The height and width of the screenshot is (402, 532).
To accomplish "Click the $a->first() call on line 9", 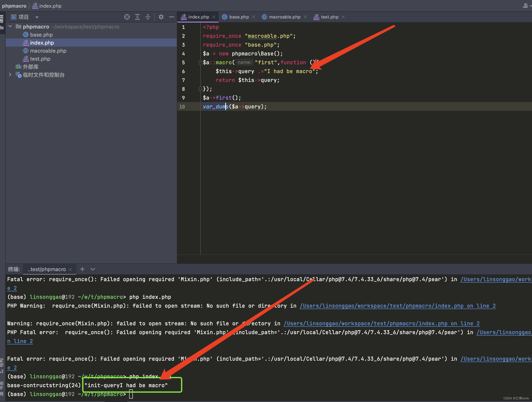I will click(222, 98).
